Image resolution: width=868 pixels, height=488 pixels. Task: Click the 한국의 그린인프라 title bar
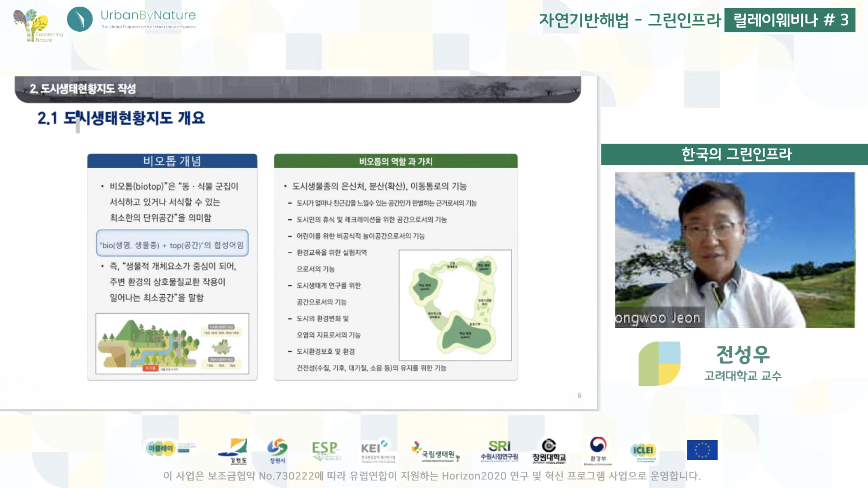pos(734,154)
